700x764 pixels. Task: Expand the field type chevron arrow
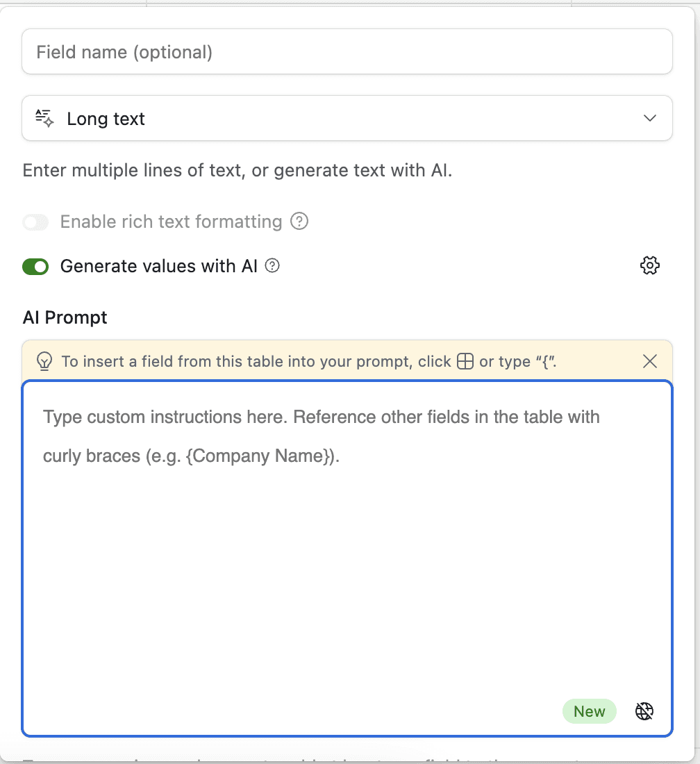click(x=649, y=118)
